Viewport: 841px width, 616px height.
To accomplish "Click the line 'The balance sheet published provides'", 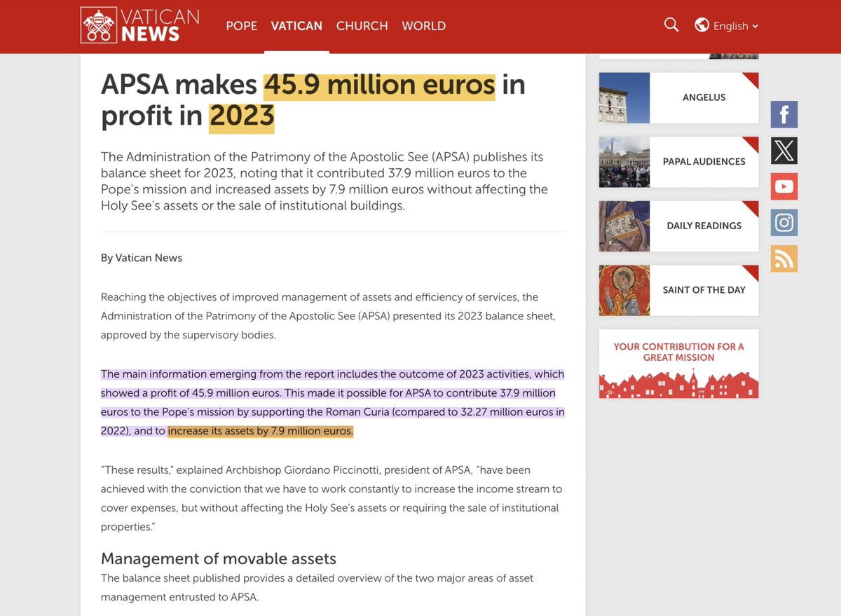I will (x=317, y=578).
